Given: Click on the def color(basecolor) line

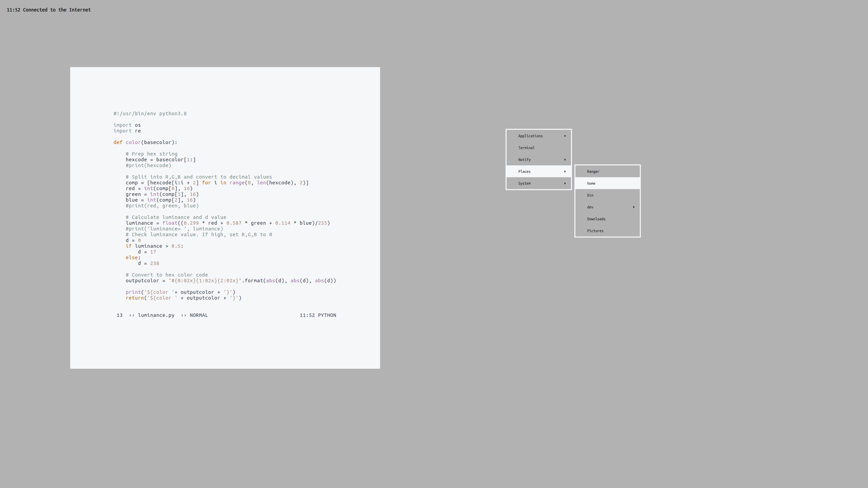Looking at the screenshot, I should point(145,142).
